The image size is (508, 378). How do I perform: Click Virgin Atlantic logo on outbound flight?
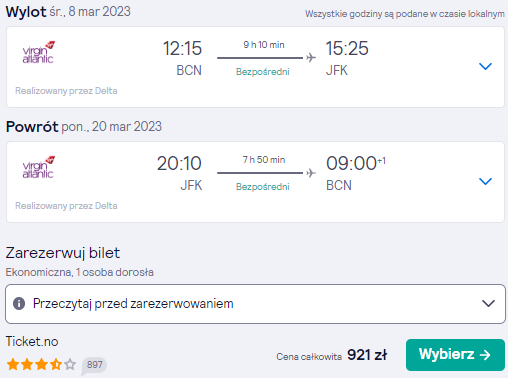tap(38, 52)
